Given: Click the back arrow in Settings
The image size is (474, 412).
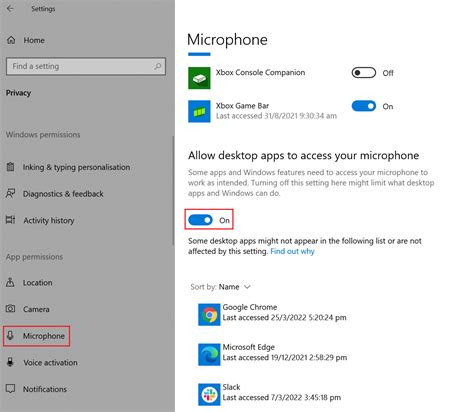Looking at the screenshot, I should click(x=10, y=9).
